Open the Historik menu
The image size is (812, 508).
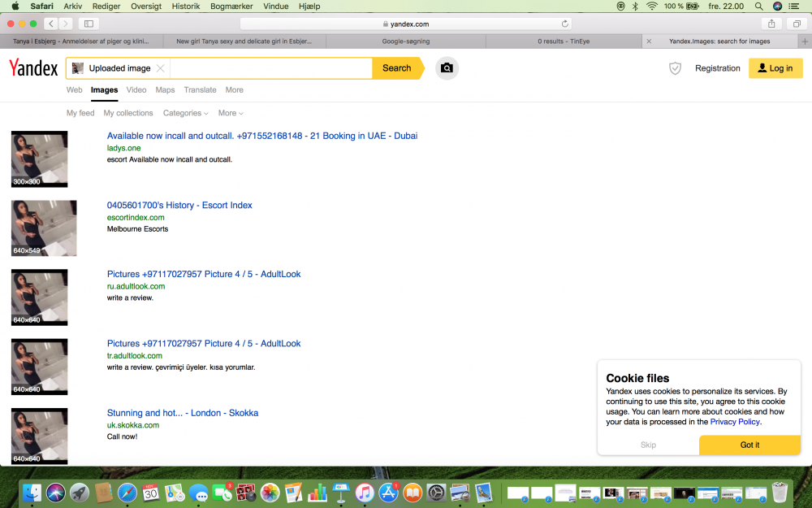pyautogui.click(x=185, y=7)
